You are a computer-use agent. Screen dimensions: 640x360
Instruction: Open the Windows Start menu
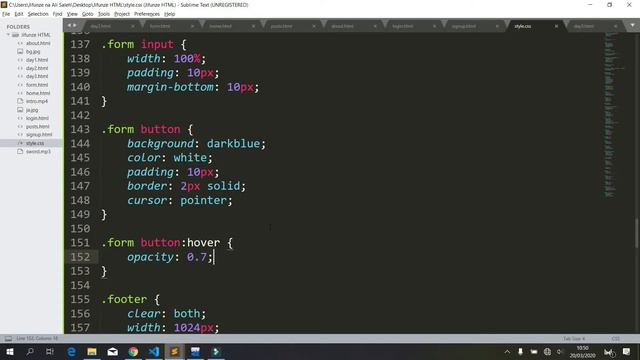click(10, 351)
